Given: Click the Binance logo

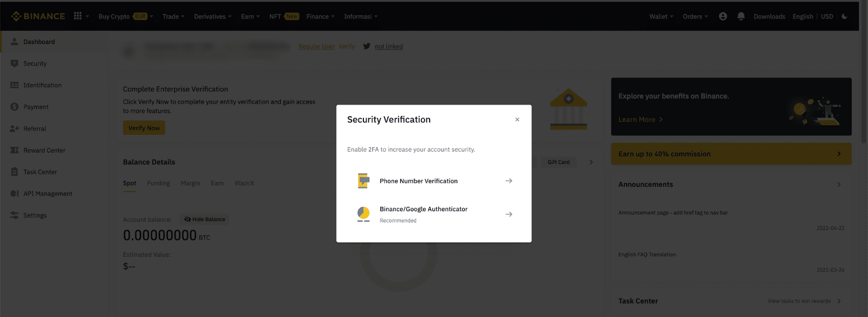Looking at the screenshot, I should pos(38,16).
